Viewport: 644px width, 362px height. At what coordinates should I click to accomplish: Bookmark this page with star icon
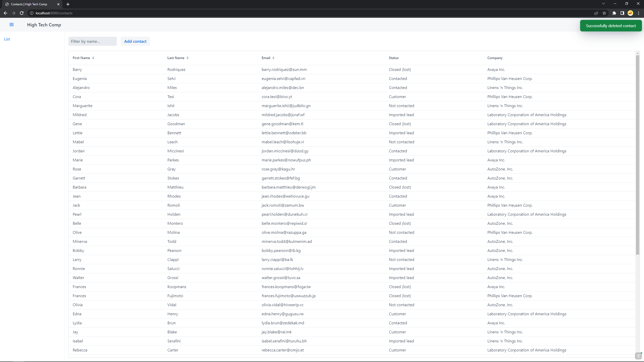tap(604, 13)
